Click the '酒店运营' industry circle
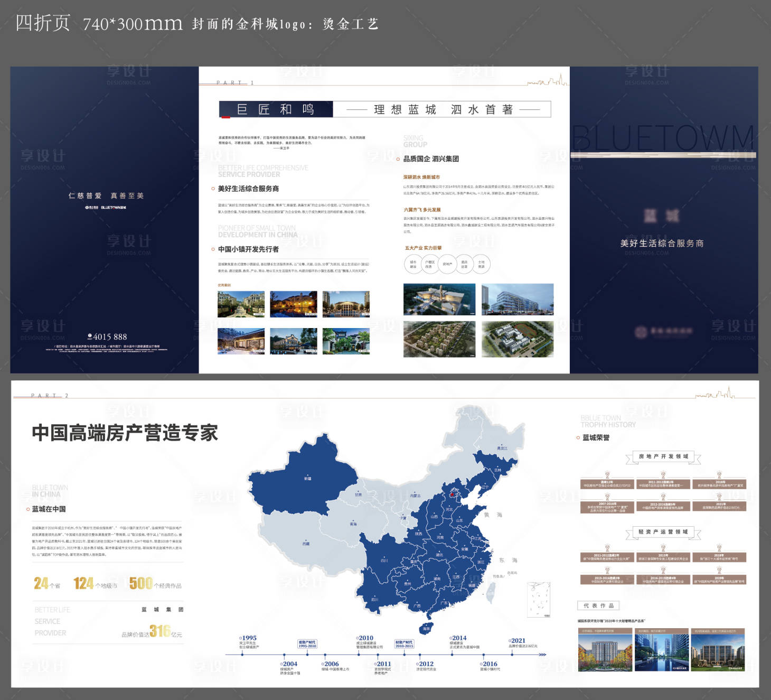This screenshot has height=700, width=771. (x=464, y=264)
